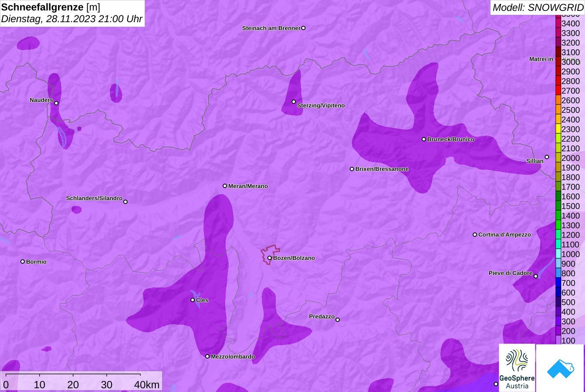Click the Bormio marker dot
585x392 pixels.
[x=23, y=262]
